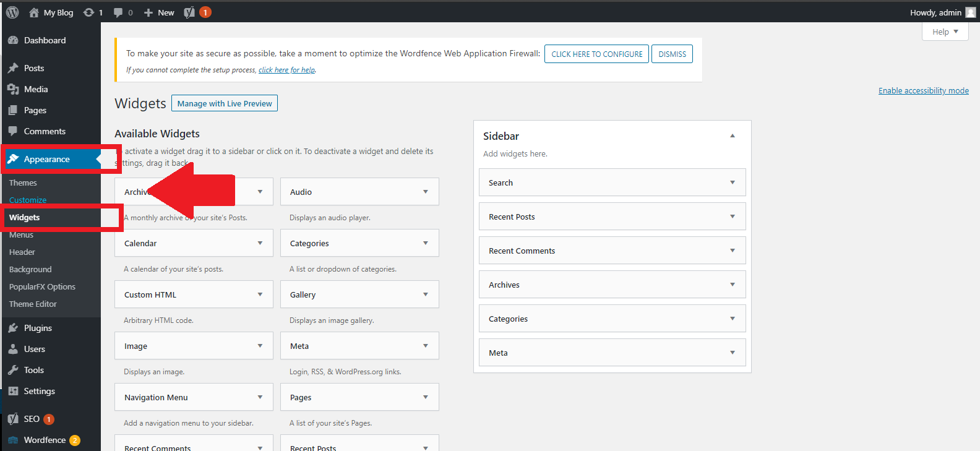Click the comments bubble icon in admin bar

(x=118, y=12)
